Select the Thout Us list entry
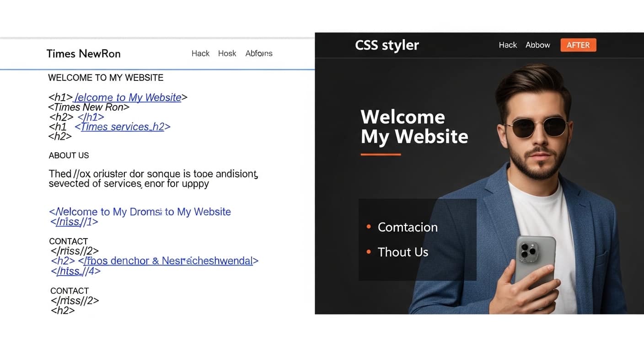Viewport: 644px width, 351px height. click(402, 252)
